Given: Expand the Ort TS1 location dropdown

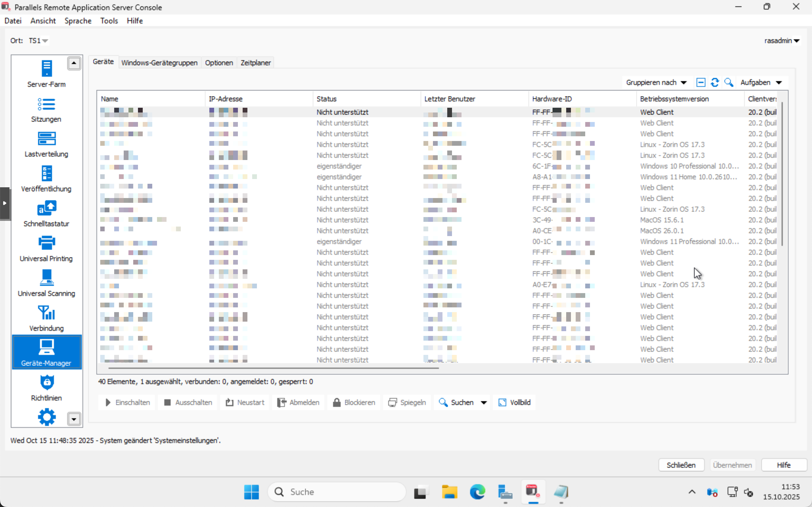Looking at the screenshot, I should [x=39, y=41].
